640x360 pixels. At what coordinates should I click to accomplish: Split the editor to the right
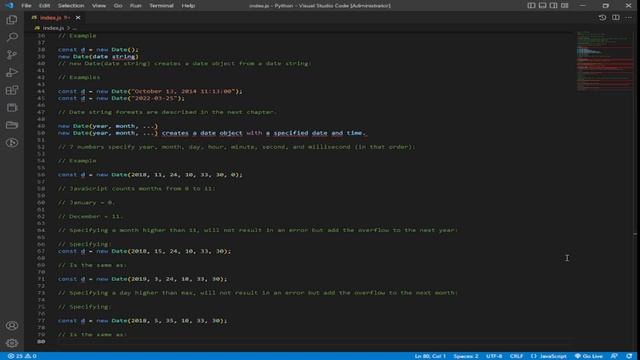point(616,18)
